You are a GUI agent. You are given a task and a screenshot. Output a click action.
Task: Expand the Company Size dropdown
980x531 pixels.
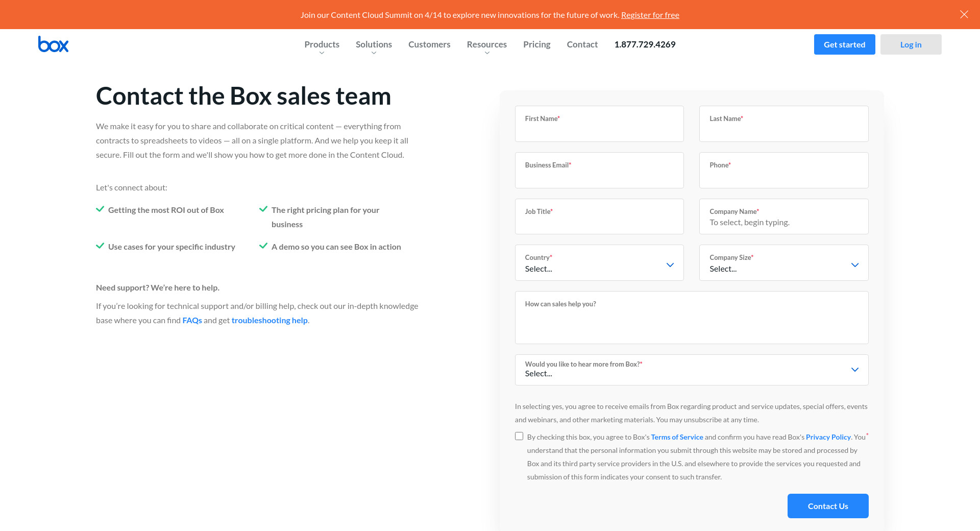click(783, 263)
